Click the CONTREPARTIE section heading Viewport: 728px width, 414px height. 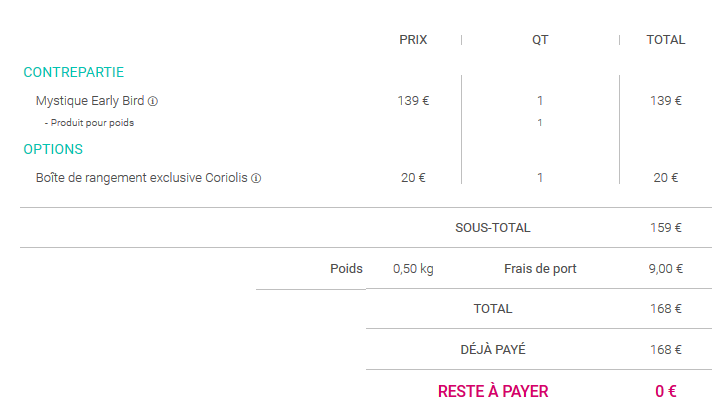(x=73, y=72)
